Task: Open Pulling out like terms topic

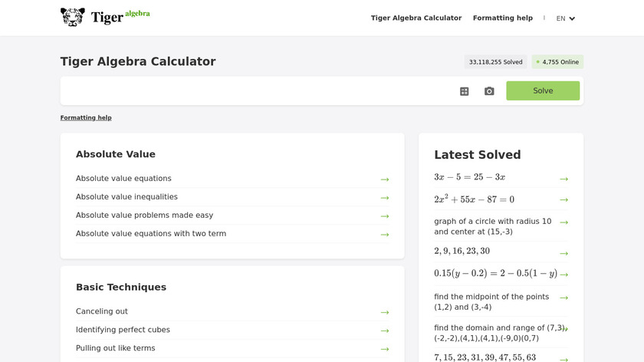Action: click(x=115, y=348)
